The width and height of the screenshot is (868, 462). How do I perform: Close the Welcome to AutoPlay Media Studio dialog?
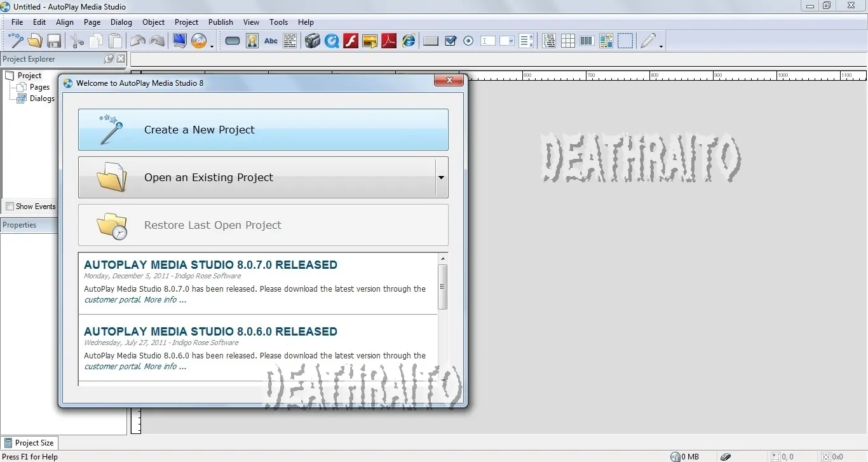tap(450, 80)
